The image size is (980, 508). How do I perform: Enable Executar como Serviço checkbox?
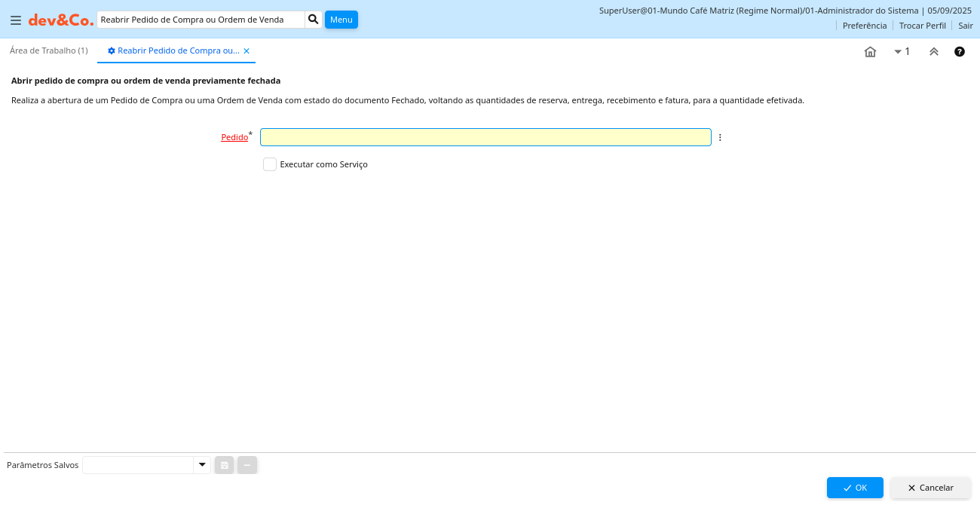[x=270, y=164]
